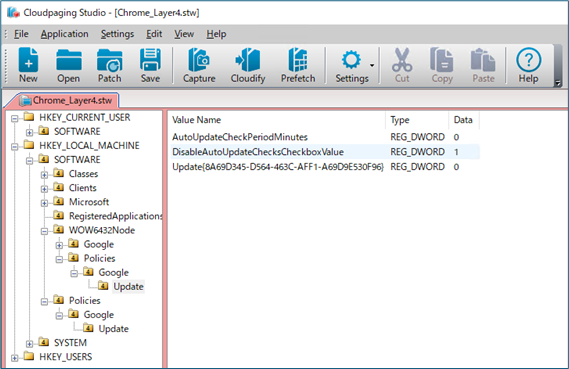Select Google key directly under WOW6432Node
The image size is (569, 369).
(99, 244)
